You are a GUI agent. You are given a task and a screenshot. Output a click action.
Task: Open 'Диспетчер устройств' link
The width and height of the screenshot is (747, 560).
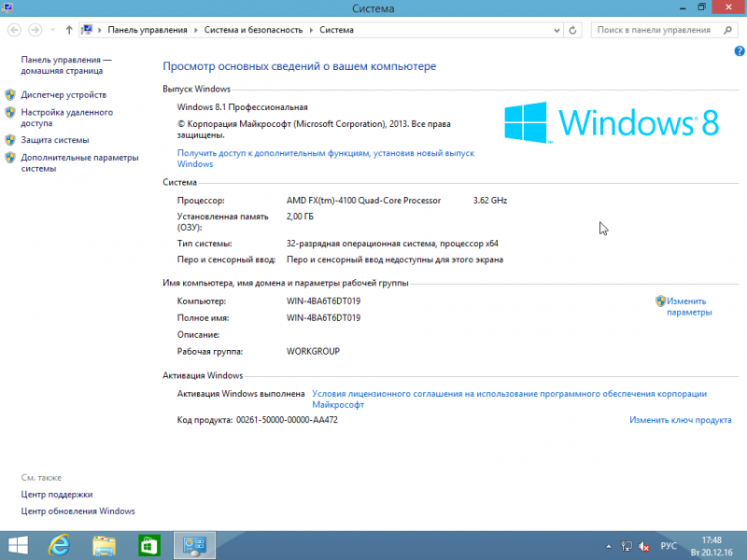click(x=63, y=95)
